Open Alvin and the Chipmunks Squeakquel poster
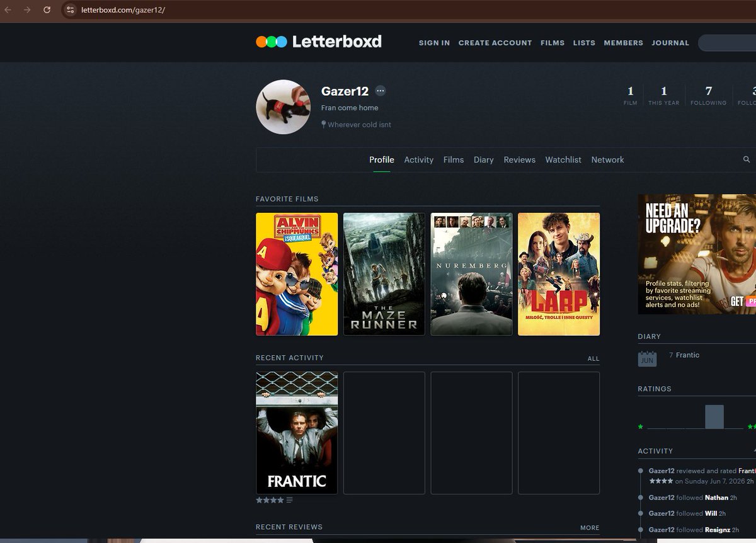 tap(297, 274)
